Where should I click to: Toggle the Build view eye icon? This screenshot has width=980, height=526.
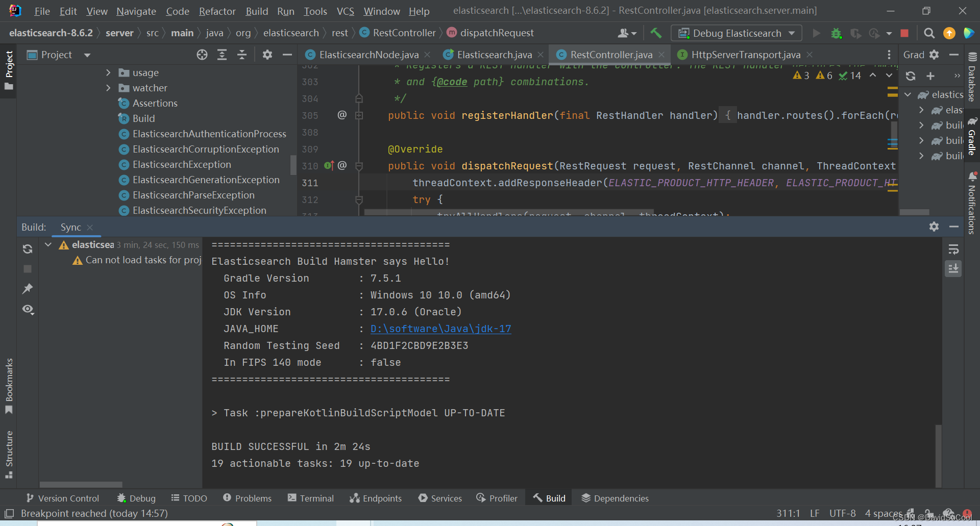[28, 309]
